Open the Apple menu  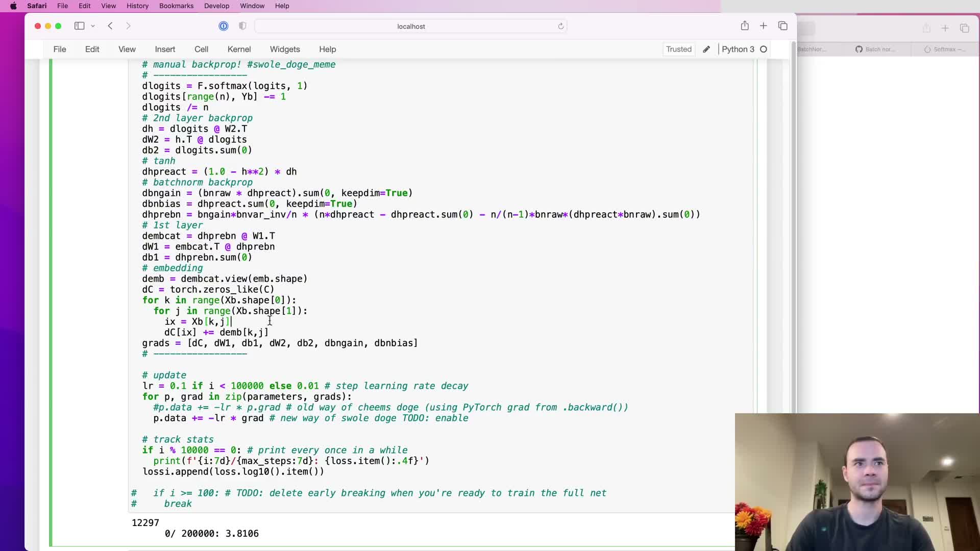[x=13, y=6]
